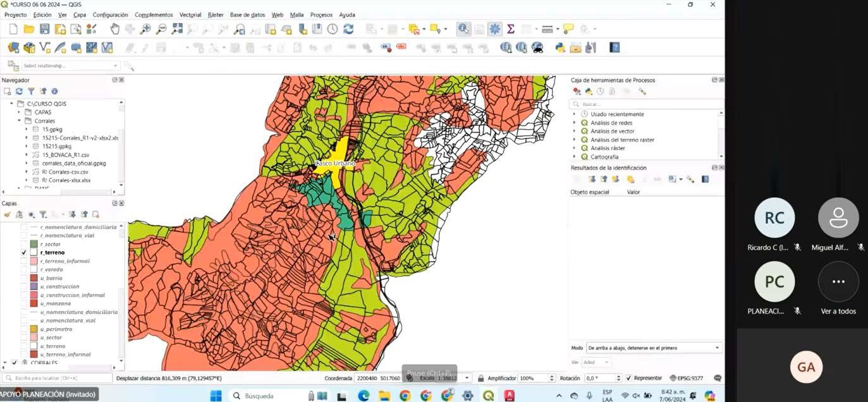Click the EPSG:9377 CRS button

(687, 378)
